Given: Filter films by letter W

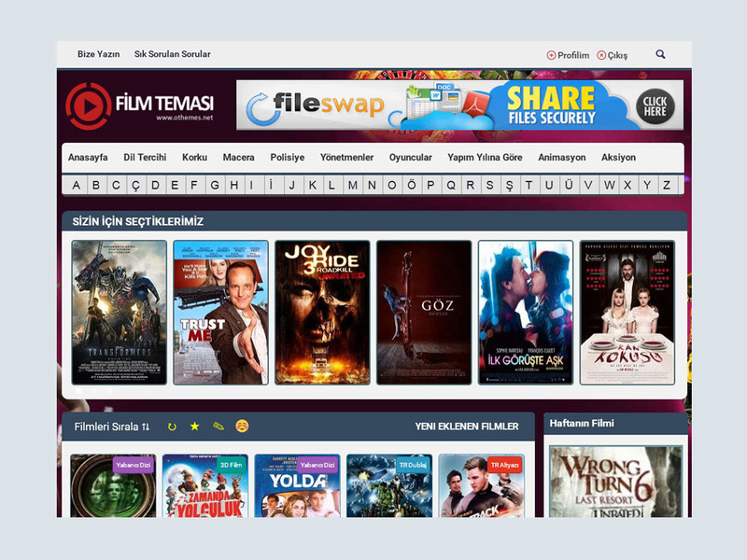Looking at the screenshot, I should coord(609,185).
